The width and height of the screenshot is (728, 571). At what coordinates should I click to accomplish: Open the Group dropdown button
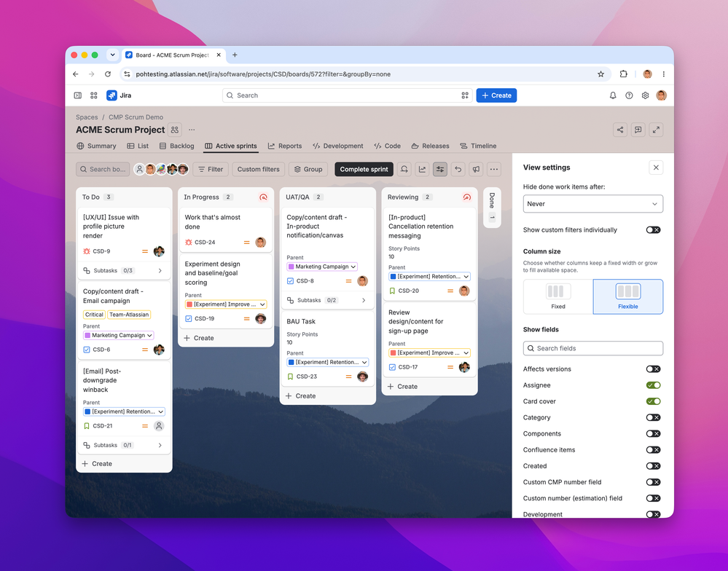tap(308, 169)
